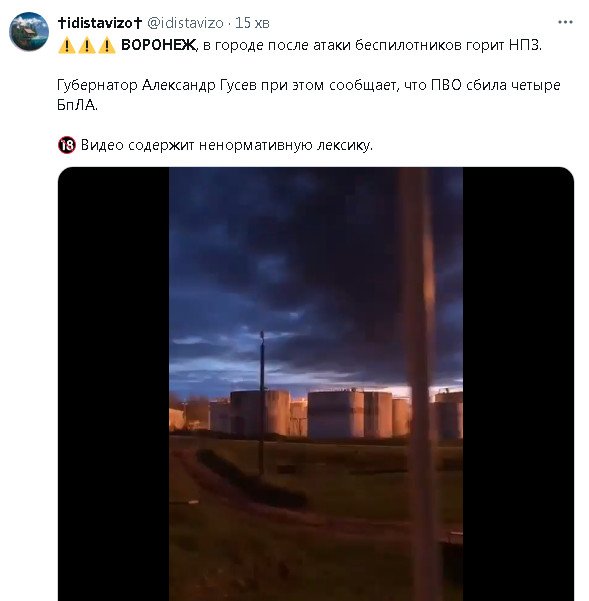Open the three-dot more options menu
The width and height of the screenshot is (589, 601).
coord(565,23)
